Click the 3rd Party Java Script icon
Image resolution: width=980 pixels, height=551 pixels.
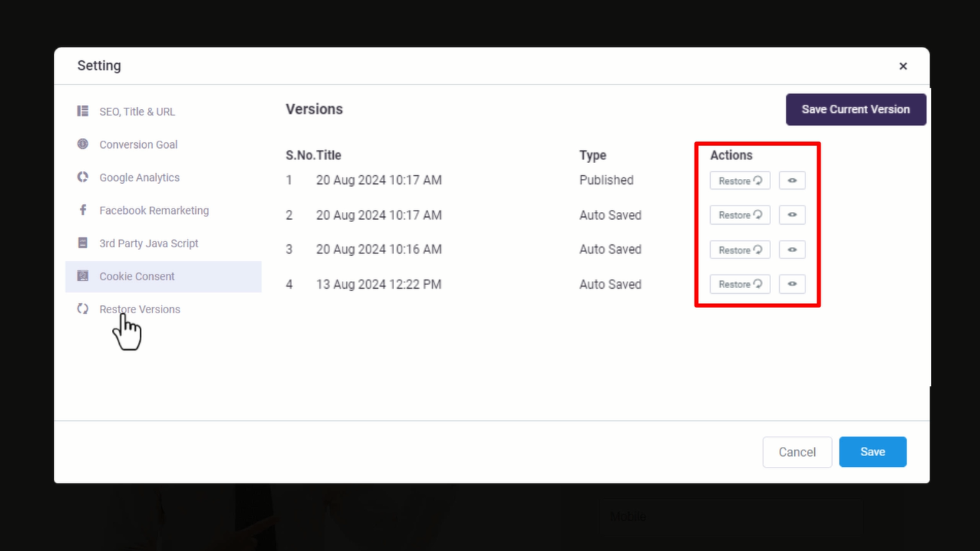[83, 244]
